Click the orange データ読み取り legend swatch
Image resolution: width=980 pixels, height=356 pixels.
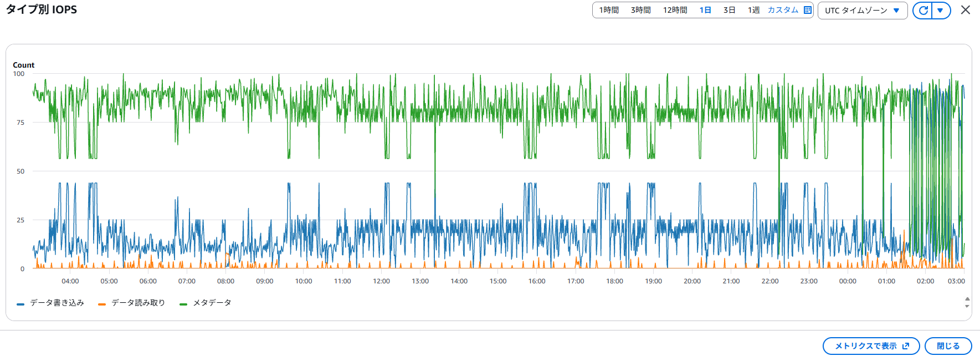pyautogui.click(x=101, y=304)
